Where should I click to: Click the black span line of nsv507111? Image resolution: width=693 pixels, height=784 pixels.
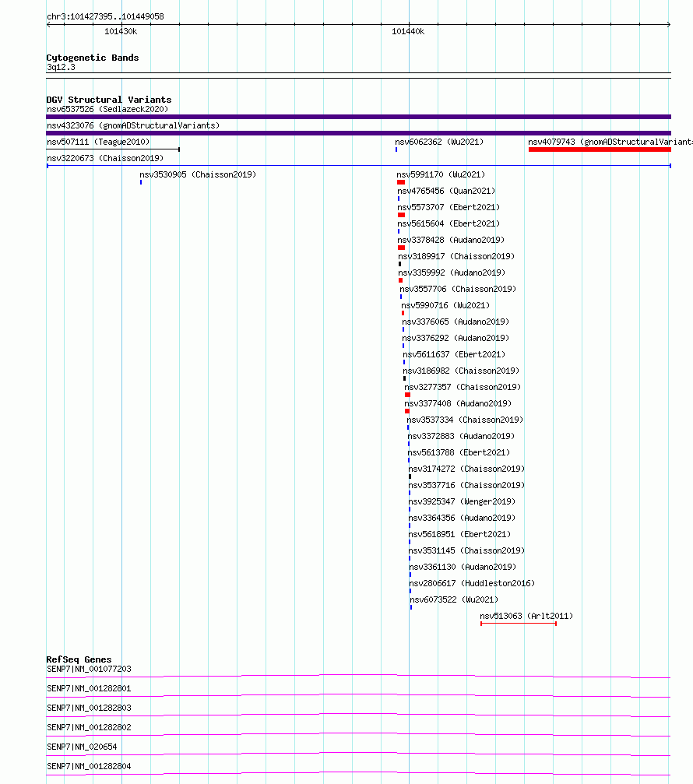point(113,149)
